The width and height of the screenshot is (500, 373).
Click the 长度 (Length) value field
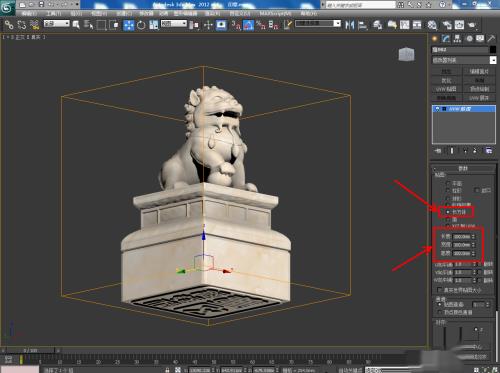[x=462, y=237]
